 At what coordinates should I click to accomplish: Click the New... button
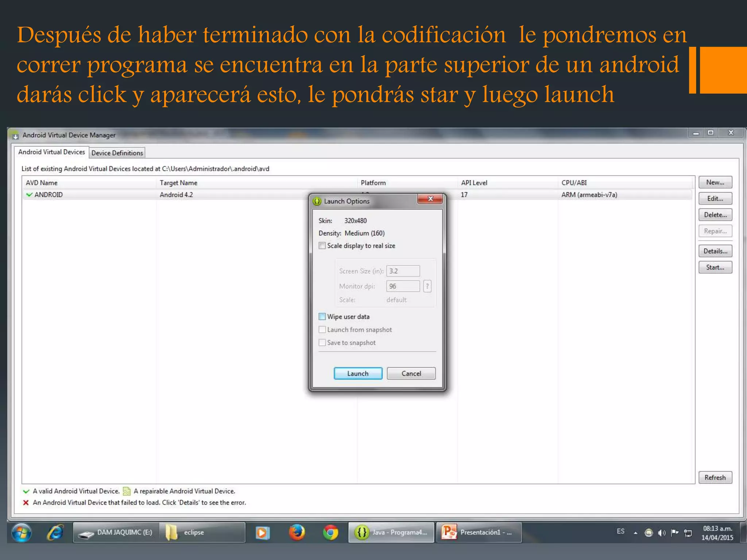click(x=715, y=182)
